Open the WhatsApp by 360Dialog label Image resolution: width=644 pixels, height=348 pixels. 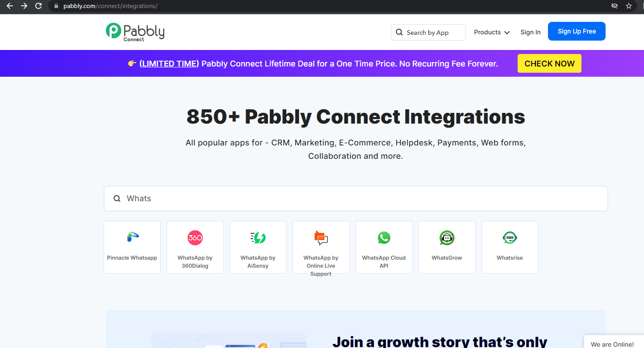(195, 262)
